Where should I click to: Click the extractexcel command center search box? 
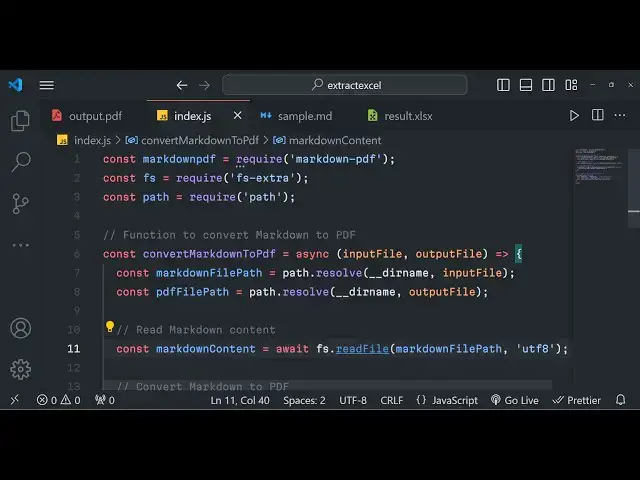click(x=344, y=85)
